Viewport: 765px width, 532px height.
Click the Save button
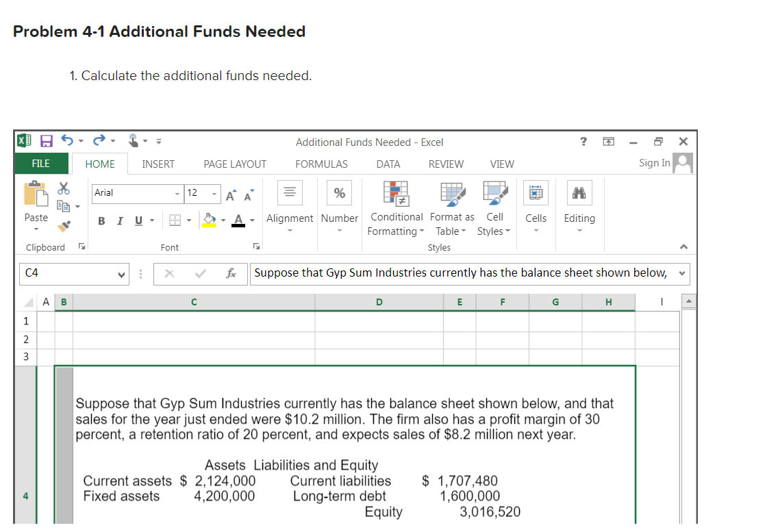pos(45,141)
